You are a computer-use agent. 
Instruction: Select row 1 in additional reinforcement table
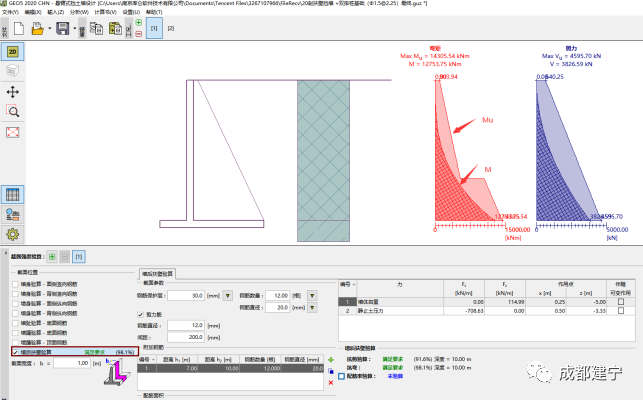(x=230, y=369)
